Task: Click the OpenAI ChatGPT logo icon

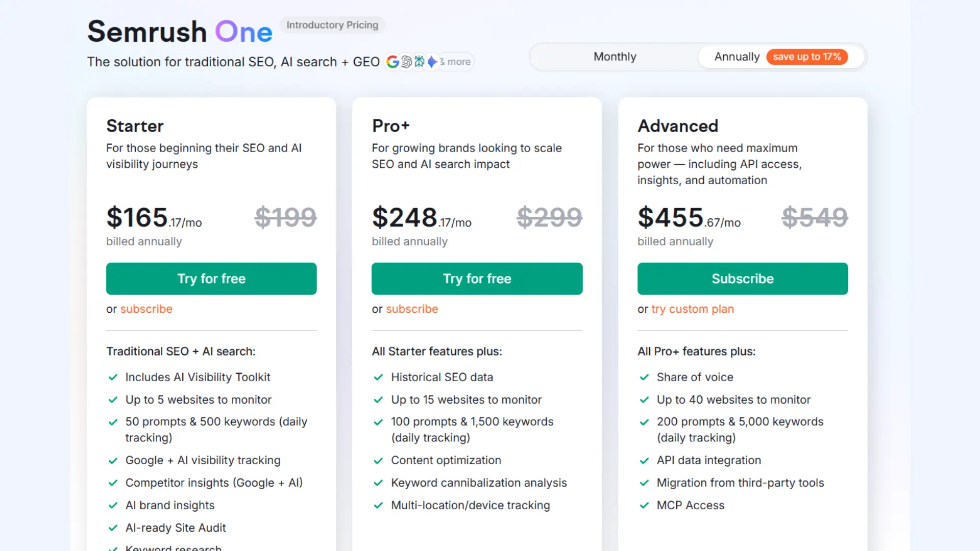Action: [x=406, y=62]
